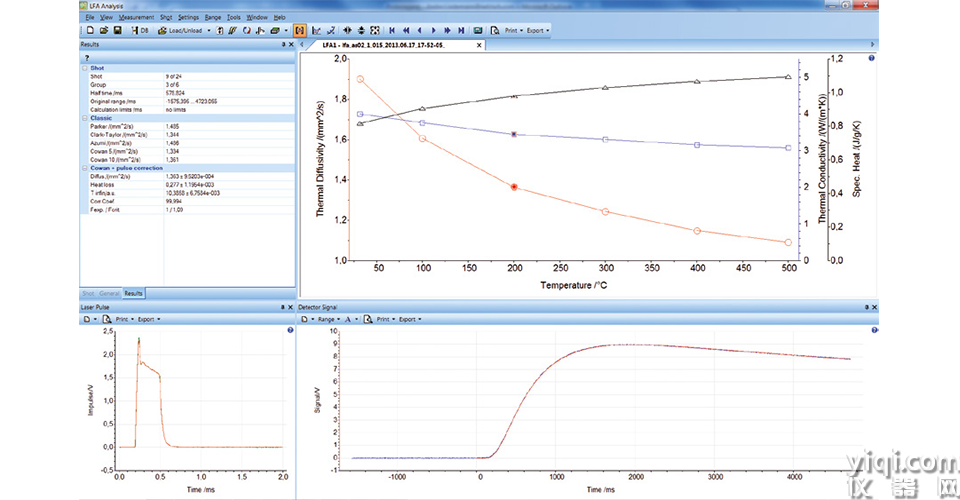Collapse the Shot section in Results
This screenshot has width=960, height=500.
tap(85, 68)
